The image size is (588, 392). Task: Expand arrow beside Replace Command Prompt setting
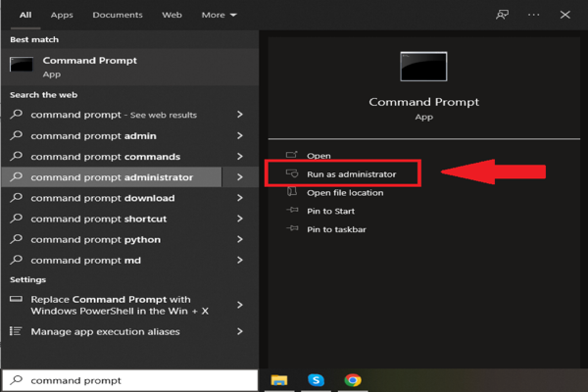240,305
